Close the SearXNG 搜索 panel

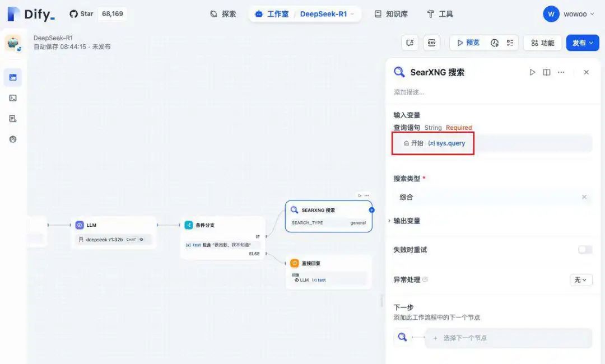(587, 72)
